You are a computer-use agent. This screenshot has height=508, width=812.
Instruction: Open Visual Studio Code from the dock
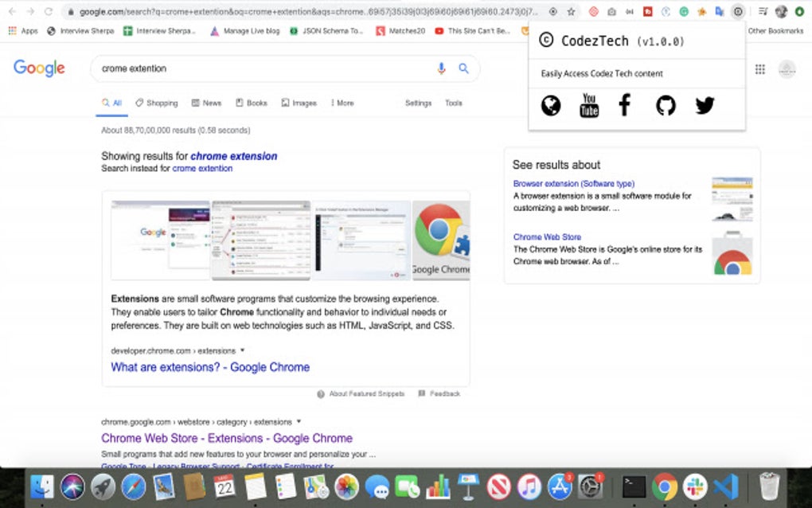point(725,487)
